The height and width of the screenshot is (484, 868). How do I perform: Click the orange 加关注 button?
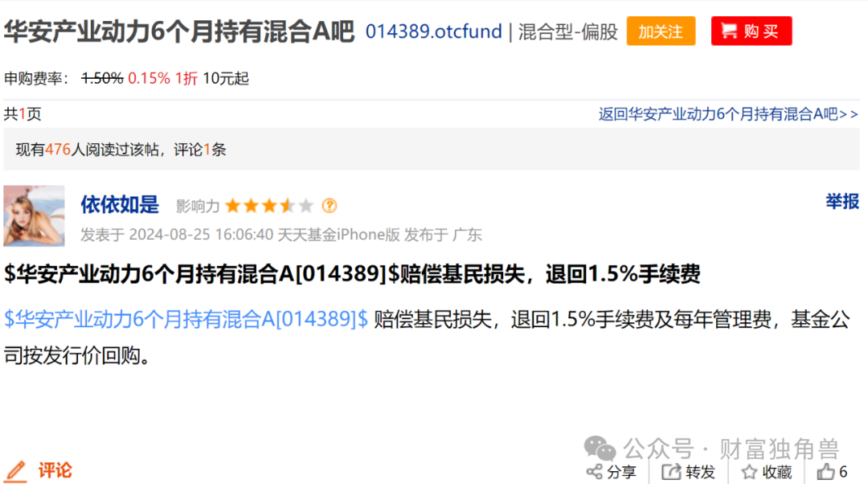pyautogui.click(x=661, y=31)
